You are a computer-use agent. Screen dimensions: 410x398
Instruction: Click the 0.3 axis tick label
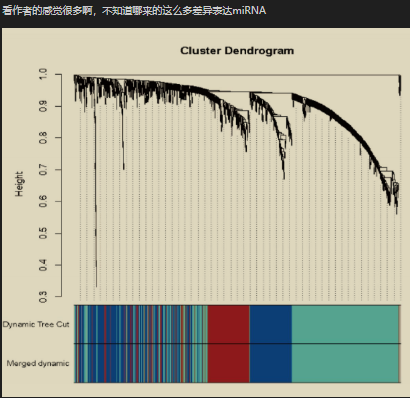43,297
